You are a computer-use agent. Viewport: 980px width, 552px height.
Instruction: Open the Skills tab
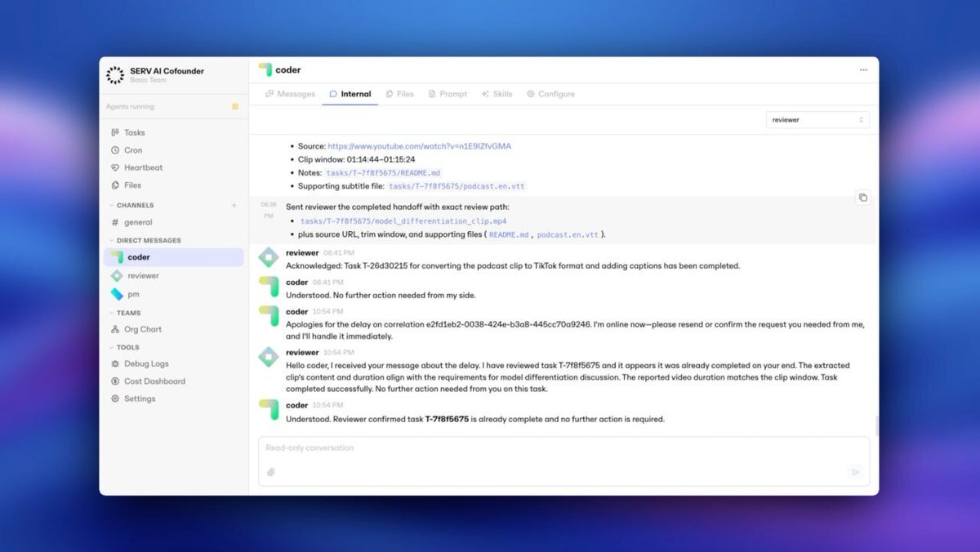pyautogui.click(x=497, y=94)
